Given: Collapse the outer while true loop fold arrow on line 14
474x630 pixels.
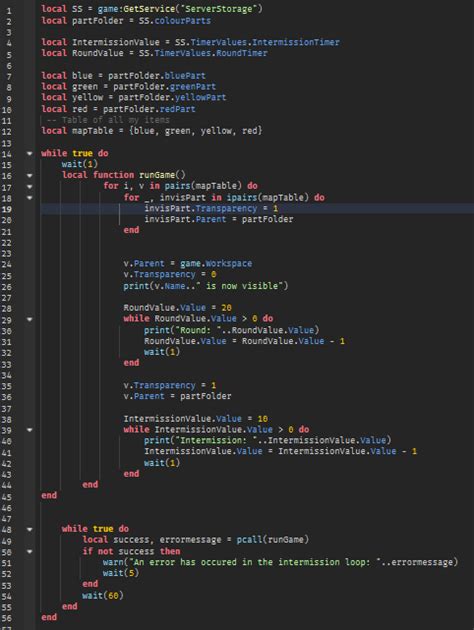Looking at the screenshot, I should [x=29, y=153].
